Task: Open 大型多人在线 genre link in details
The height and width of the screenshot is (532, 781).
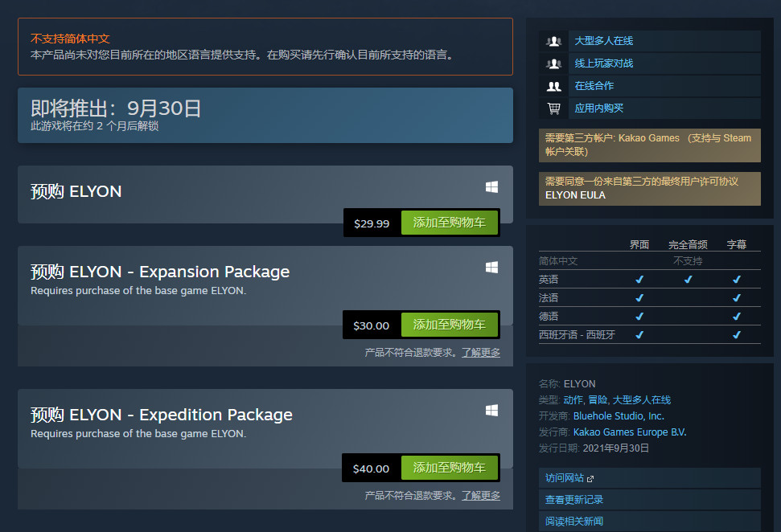Action: (642, 399)
